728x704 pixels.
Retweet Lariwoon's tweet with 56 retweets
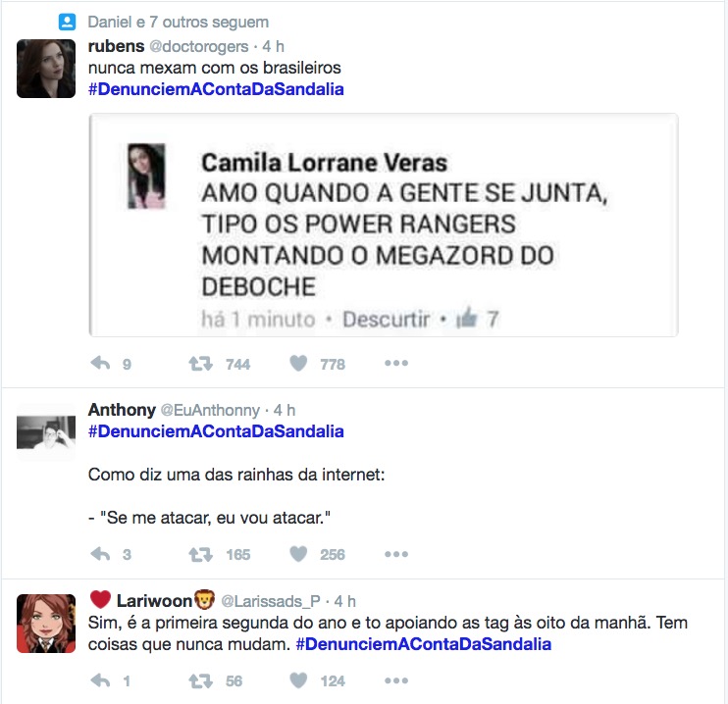coord(200,680)
